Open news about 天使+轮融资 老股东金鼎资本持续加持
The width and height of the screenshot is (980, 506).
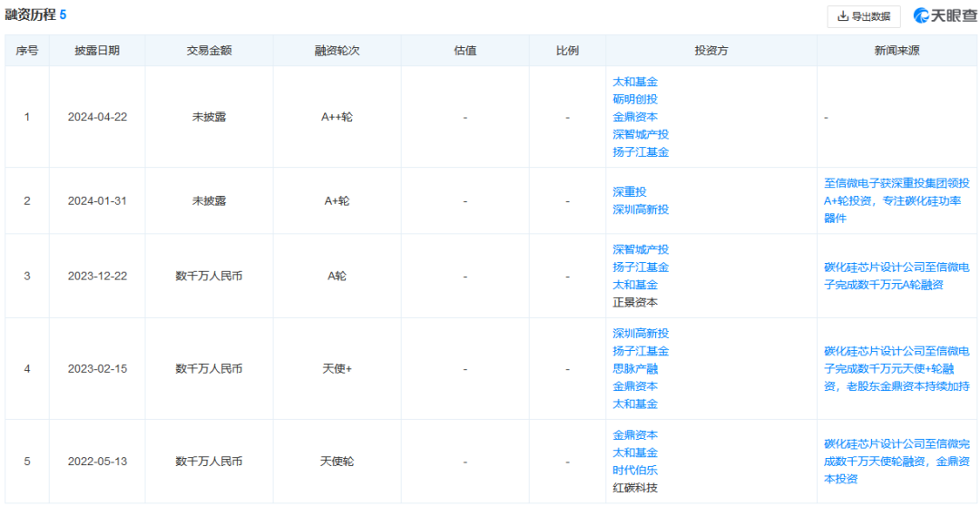897,368
